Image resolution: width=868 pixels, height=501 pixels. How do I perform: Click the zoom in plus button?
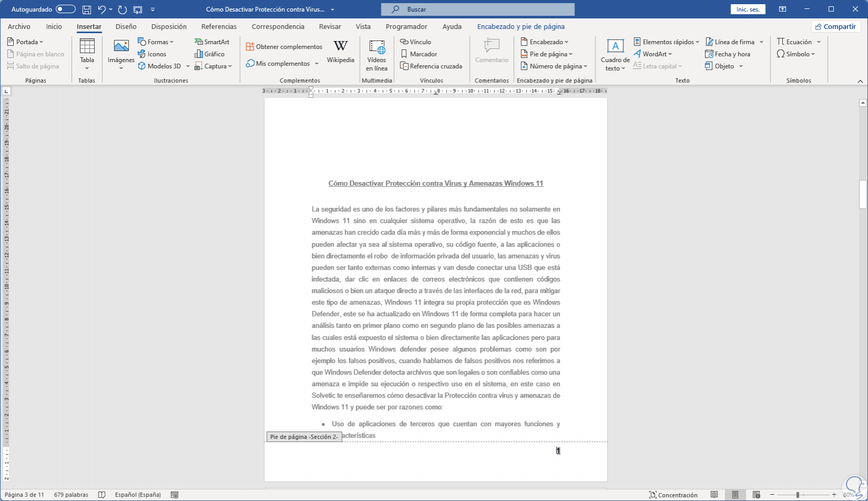pyautogui.click(x=834, y=495)
